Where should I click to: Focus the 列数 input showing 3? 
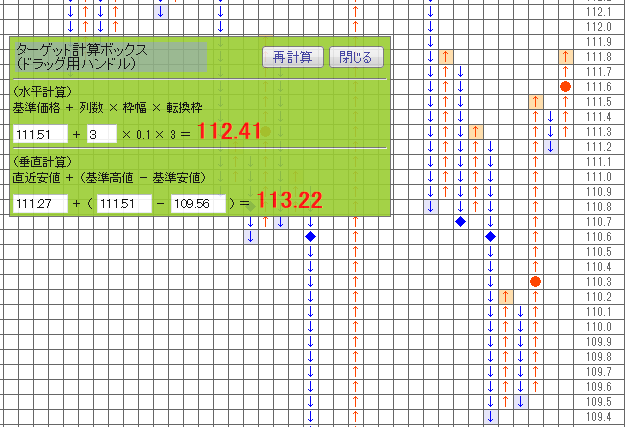[x=102, y=134]
